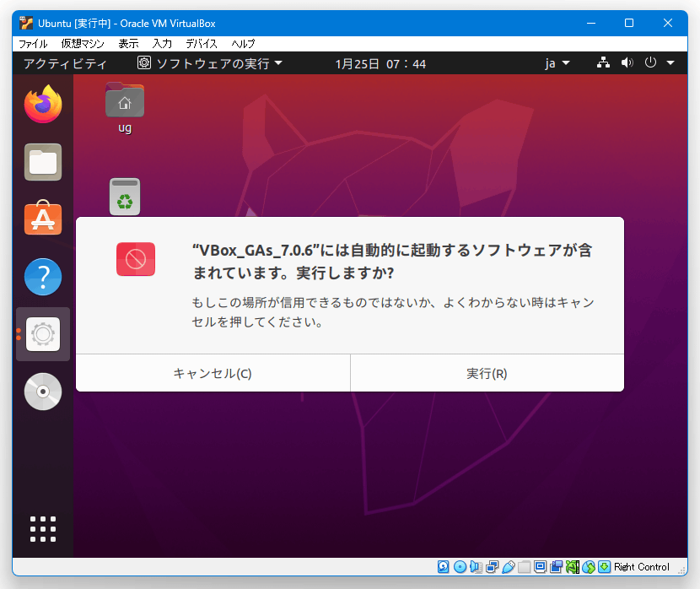Open the 入力 menu
This screenshot has height=589, width=700.
162,44
